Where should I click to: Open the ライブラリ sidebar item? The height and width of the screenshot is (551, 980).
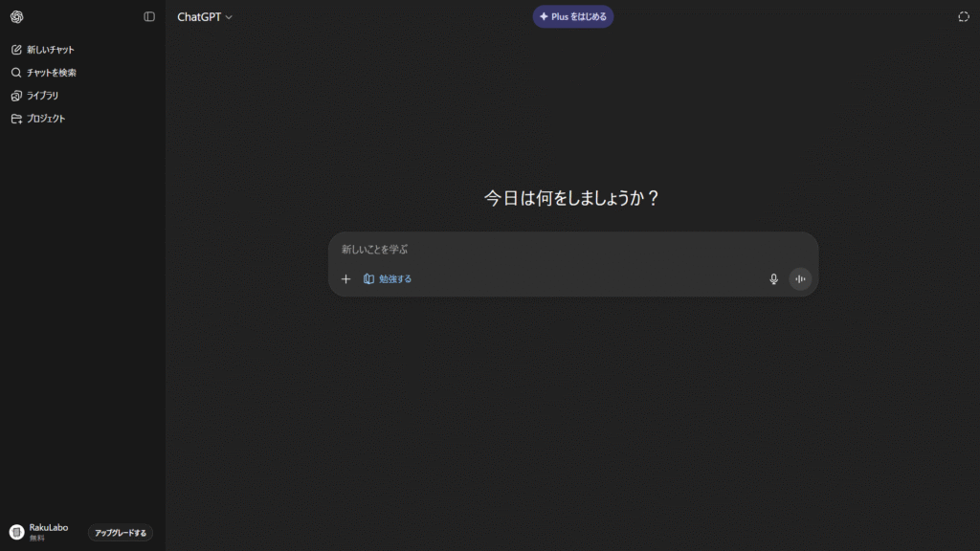point(42,96)
